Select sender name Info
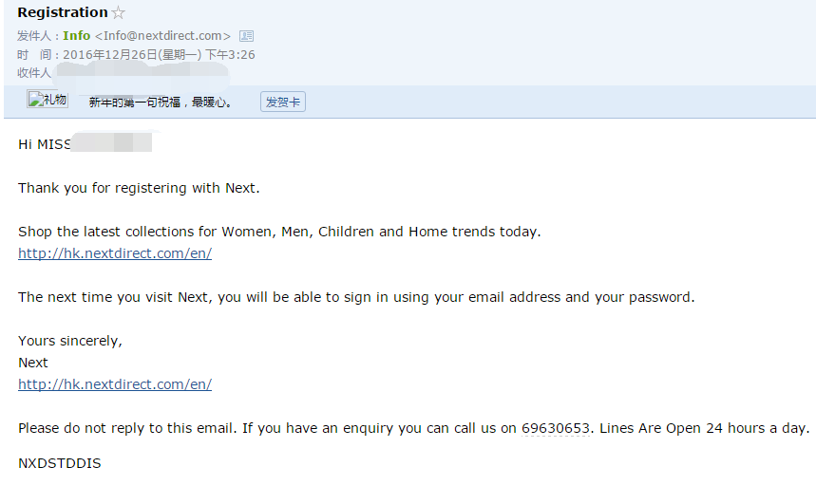816x504 pixels. pyautogui.click(x=77, y=36)
